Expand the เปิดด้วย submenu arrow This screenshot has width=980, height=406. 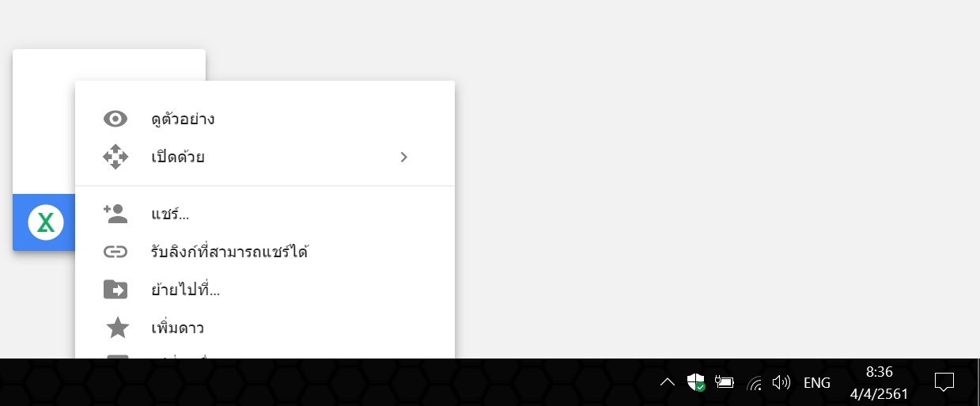coord(404,157)
